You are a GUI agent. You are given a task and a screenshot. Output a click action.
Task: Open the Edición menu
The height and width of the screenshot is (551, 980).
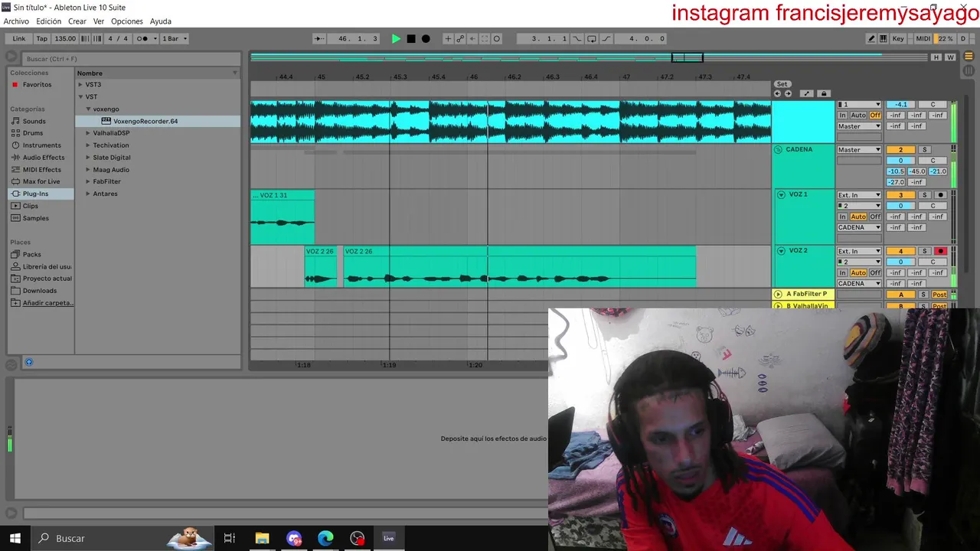pyautogui.click(x=48, y=21)
